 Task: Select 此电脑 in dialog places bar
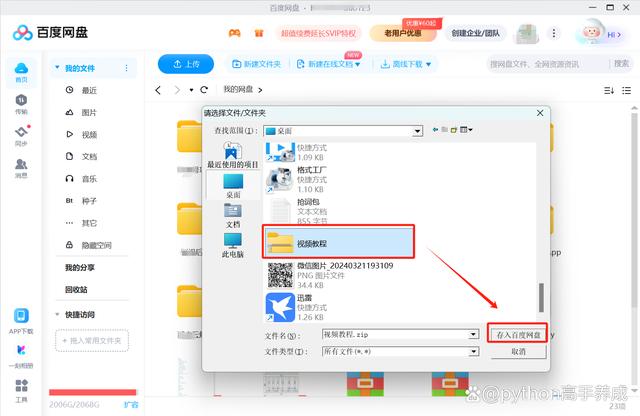tap(233, 245)
